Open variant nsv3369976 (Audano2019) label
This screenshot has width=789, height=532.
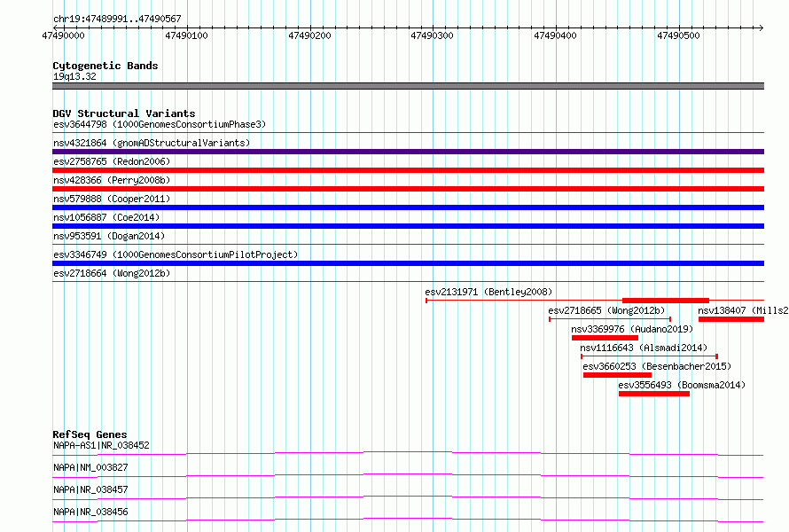632,329
